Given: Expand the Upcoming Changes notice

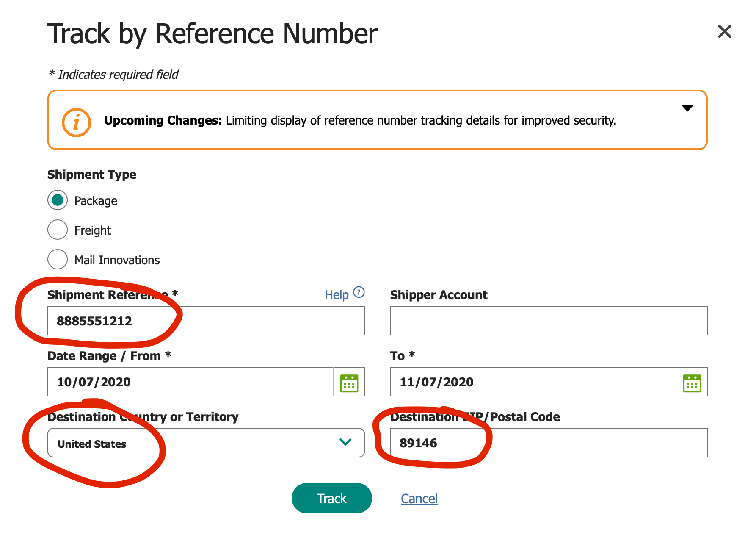Looking at the screenshot, I should (687, 108).
